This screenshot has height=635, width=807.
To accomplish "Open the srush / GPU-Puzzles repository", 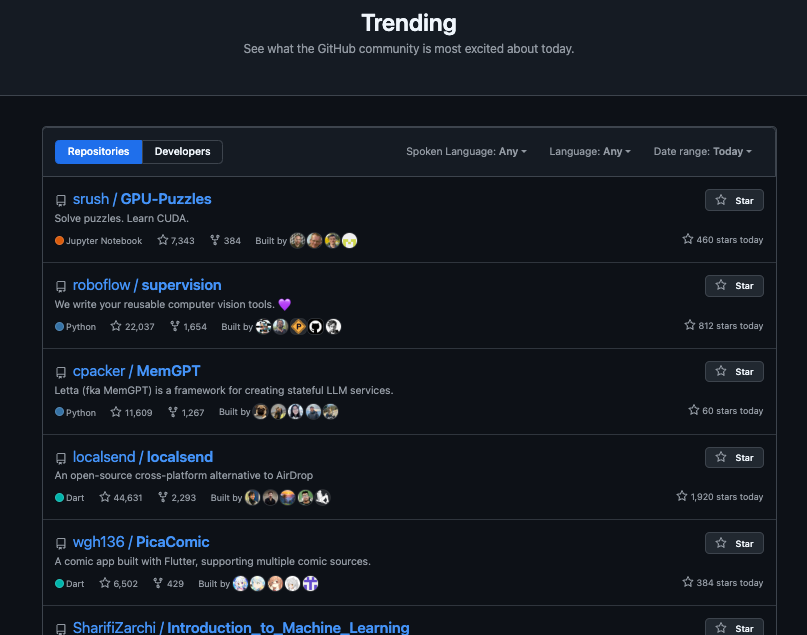I will point(142,199).
